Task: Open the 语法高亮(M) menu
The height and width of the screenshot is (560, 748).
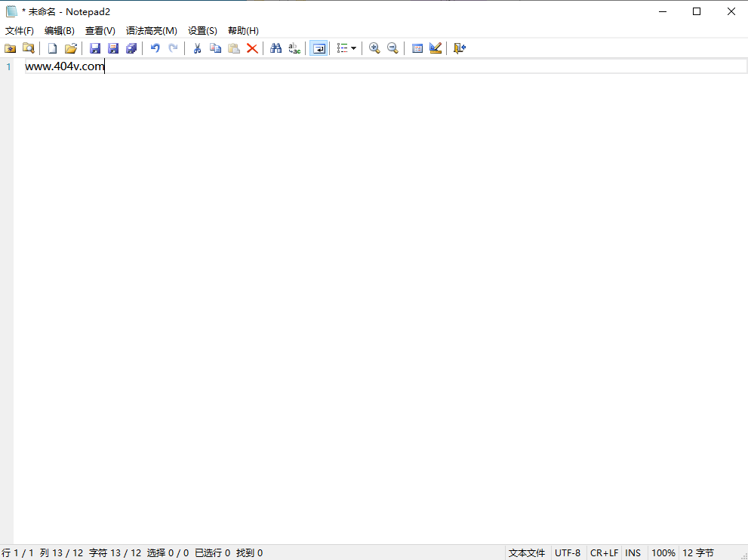Action: [151, 31]
